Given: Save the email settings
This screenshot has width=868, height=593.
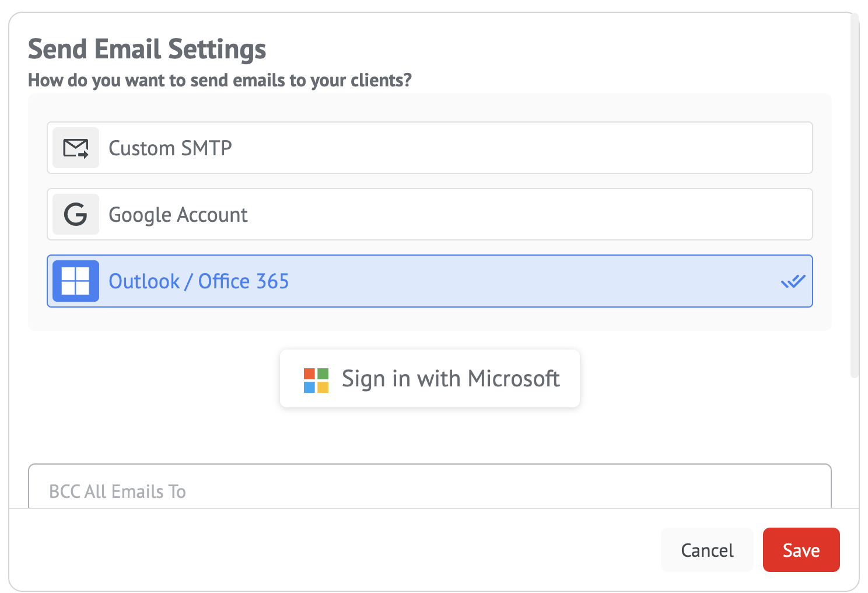Looking at the screenshot, I should point(801,550).
